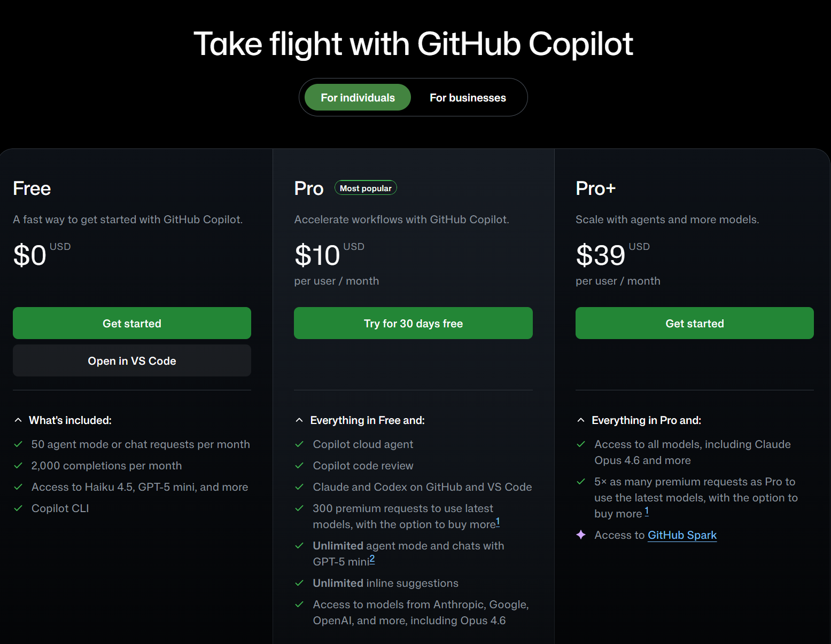Click checkmark beside Copilot cloud agent
831x644 pixels.
tap(299, 444)
